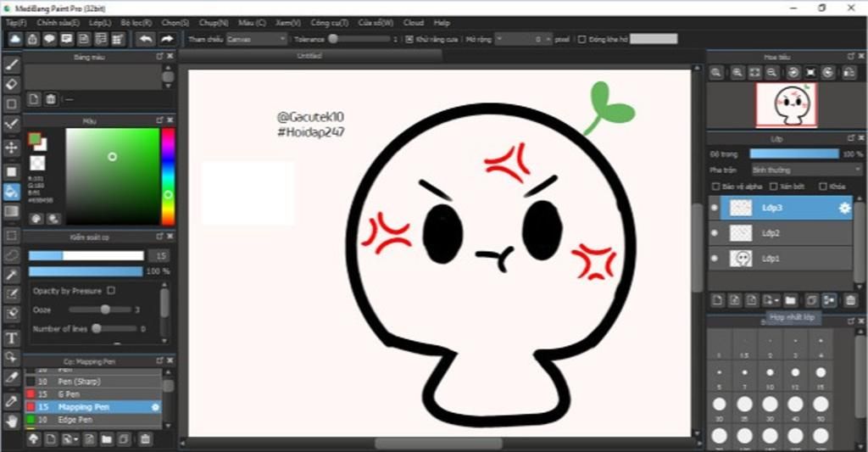Click the rainbow hue strip
The height and width of the screenshot is (452, 868).
[x=168, y=176]
